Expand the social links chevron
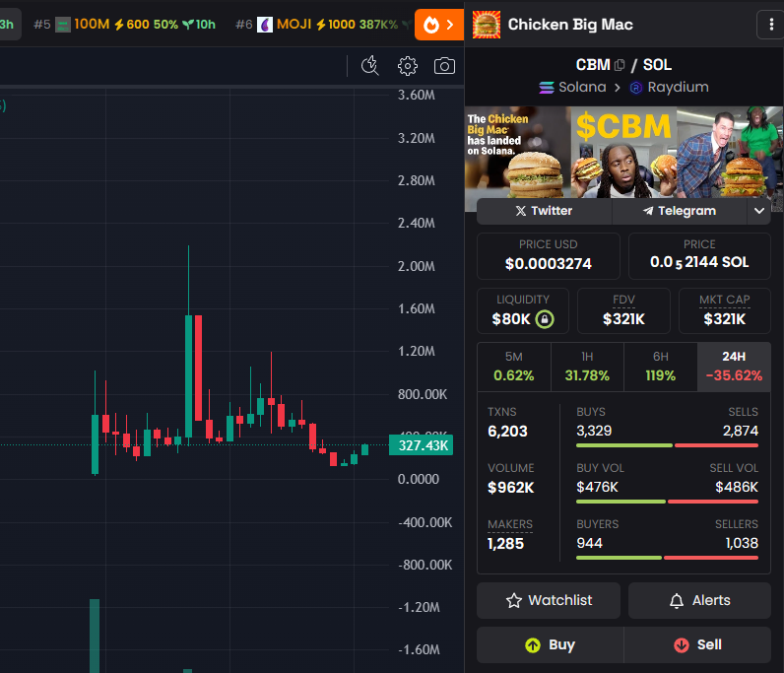The width and height of the screenshot is (784, 673). pyautogui.click(x=759, y=211)
